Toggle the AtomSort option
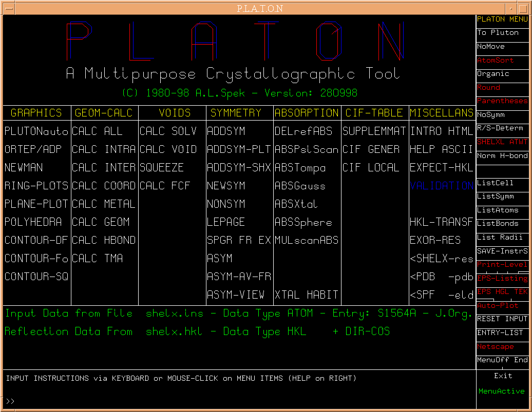 [495, 60]
